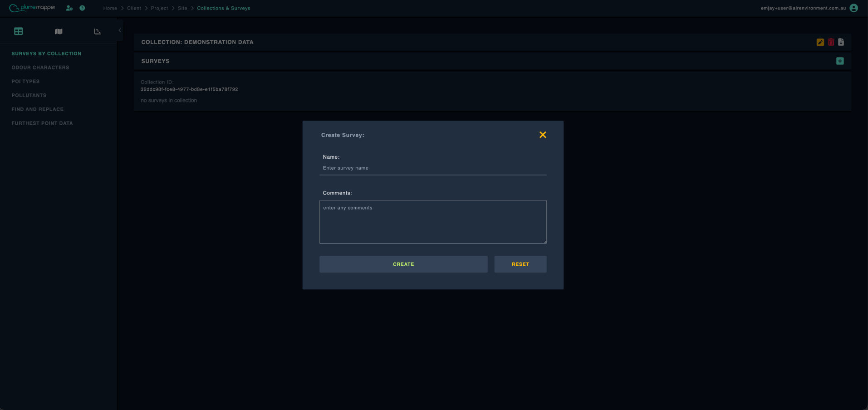
Task: Click the user email address text
Action: [x=803, y=8]
